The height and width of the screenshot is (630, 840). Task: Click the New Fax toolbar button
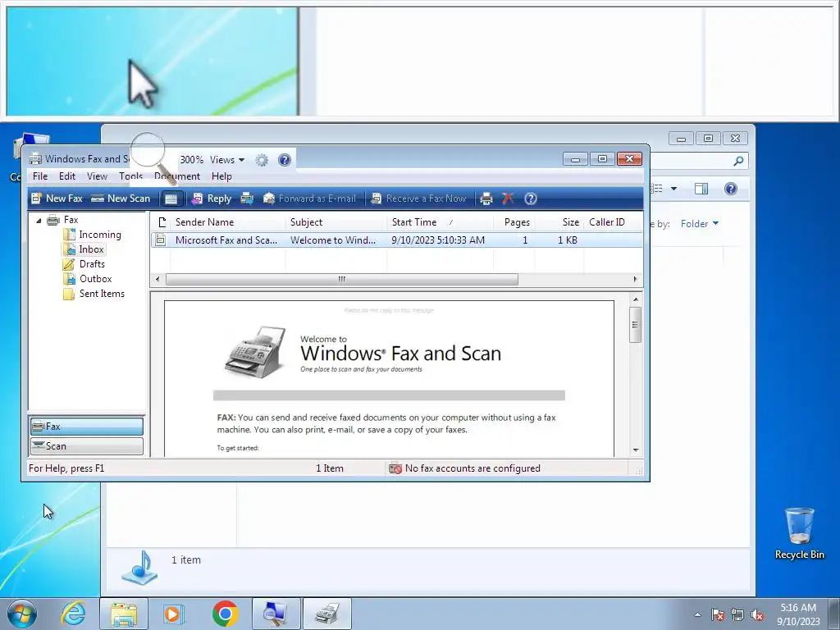point(57,199)
